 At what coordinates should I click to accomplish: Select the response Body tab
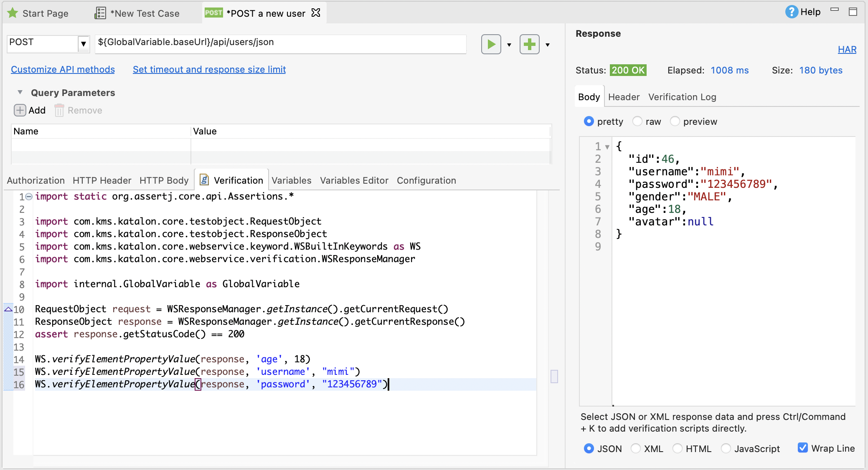tap(589, 97)
